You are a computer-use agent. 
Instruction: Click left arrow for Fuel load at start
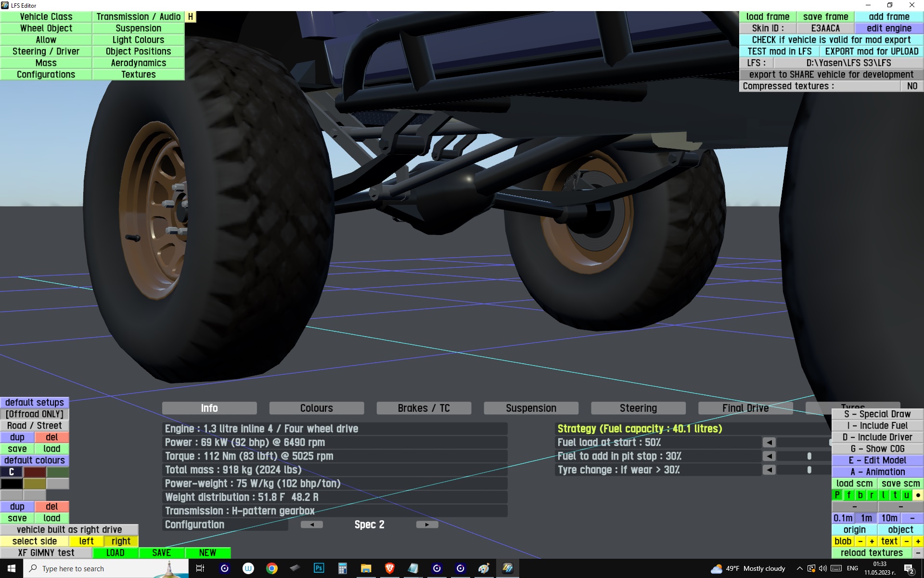tap(769, 442)
